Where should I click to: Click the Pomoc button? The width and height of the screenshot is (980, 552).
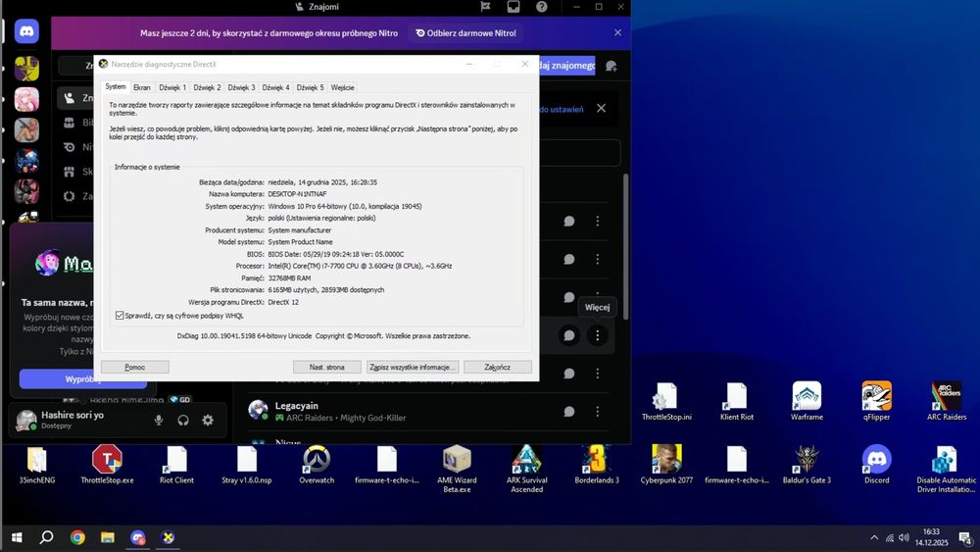pyautogui.click(x=135, y=367)
